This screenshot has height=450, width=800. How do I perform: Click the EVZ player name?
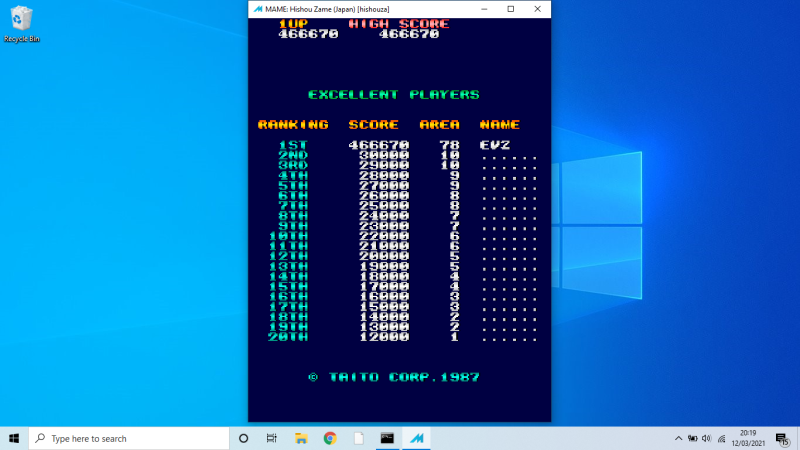[495, 145]
